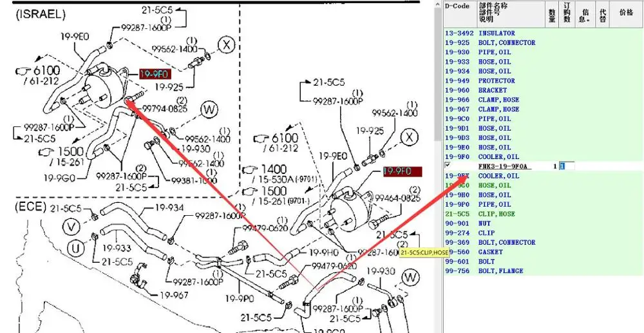The height and width of the screenshot is (333, 644).
Task: Select the 19-925 BOLT,CONNECTOR row
Action: 542,43
